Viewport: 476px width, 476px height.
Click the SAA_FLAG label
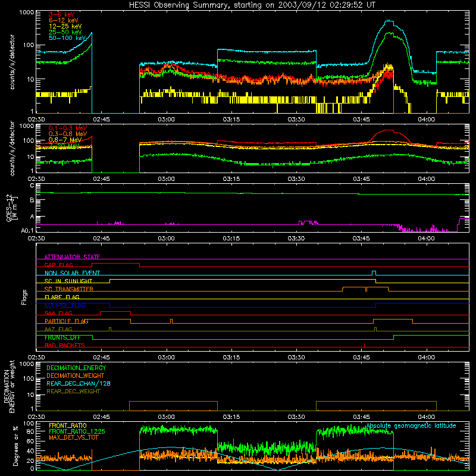(58, 313)
